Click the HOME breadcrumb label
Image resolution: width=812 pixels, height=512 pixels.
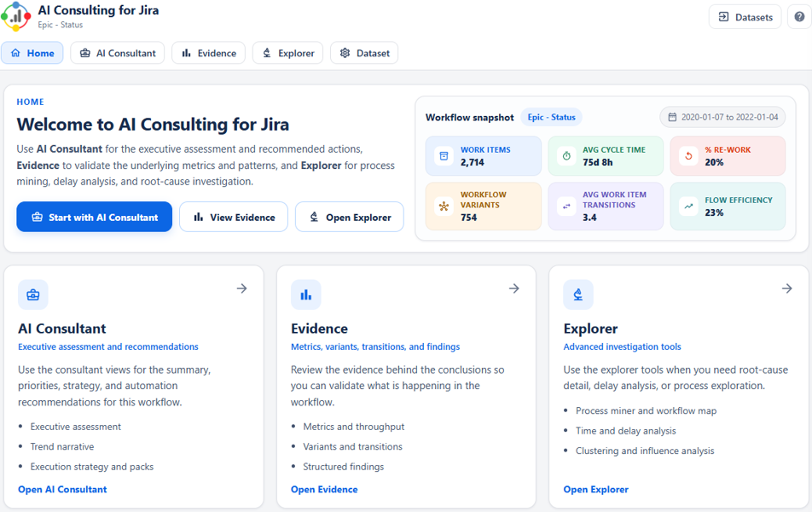coord(30,102)
